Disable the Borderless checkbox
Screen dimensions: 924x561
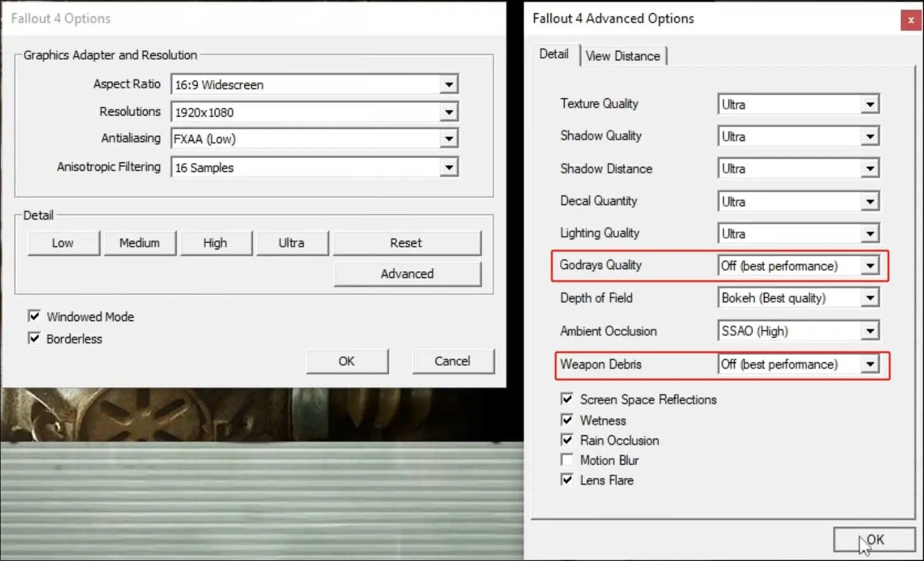tap(34, 338)
